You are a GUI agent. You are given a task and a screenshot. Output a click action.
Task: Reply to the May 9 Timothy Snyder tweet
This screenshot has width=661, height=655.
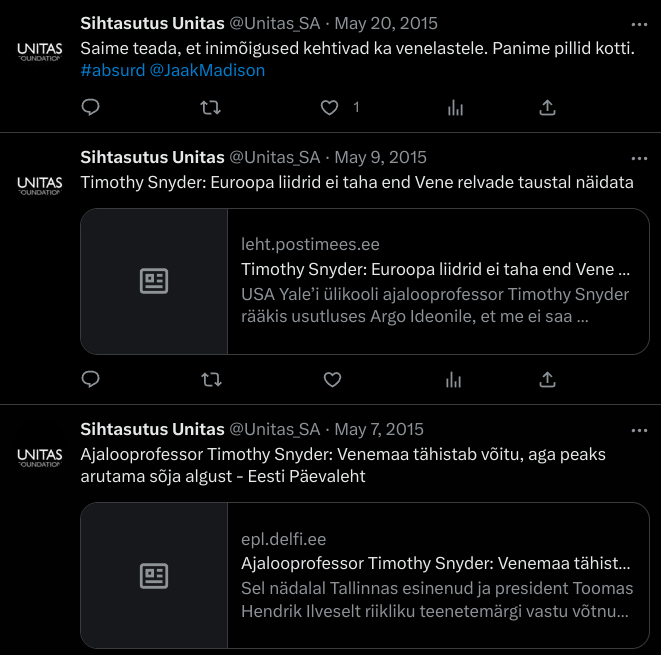(90, 379)
